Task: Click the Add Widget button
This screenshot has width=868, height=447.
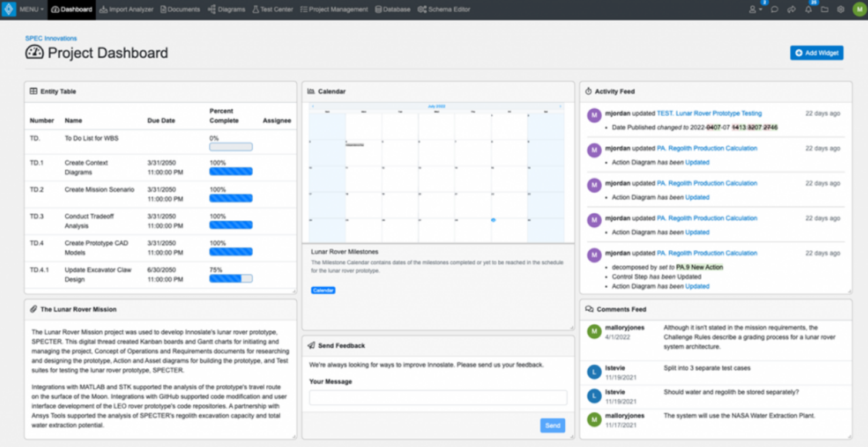Action: tap(816, 53)
